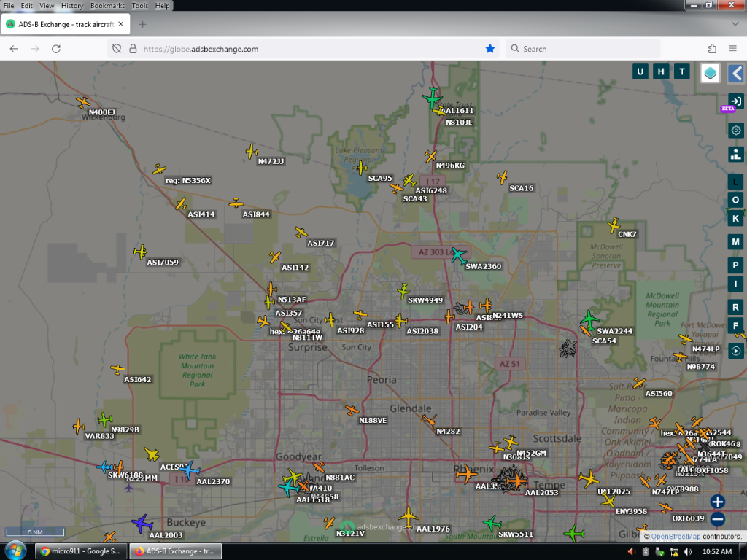Viewport: 747px width, 560px height.
Task: Select blue aircraft AAL2370
Action: (190, 470)
